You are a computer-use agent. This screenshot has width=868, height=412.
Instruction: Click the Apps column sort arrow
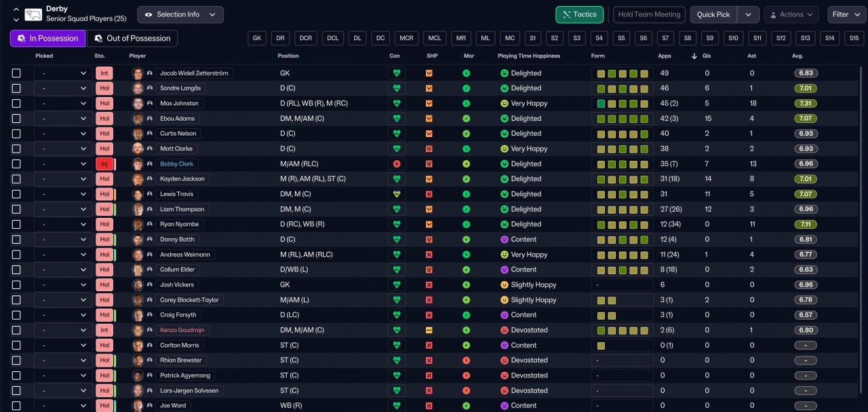(694, 56)
